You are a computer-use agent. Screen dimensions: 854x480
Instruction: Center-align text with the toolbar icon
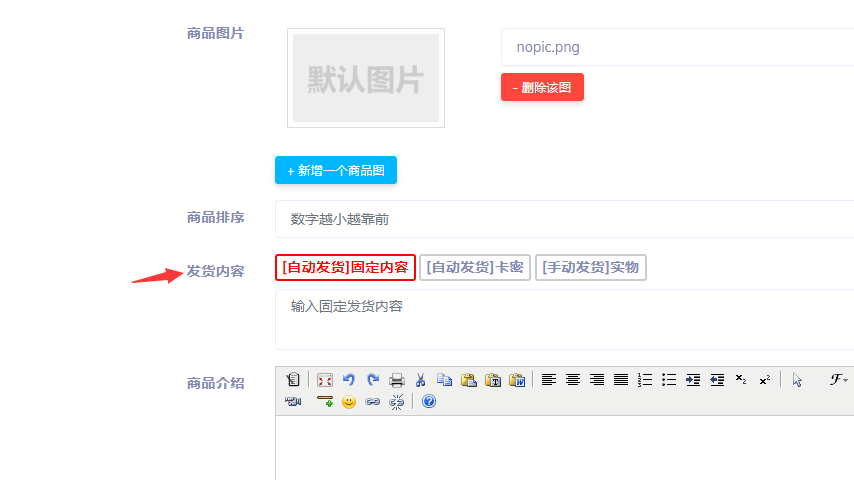tap(573, 380)
